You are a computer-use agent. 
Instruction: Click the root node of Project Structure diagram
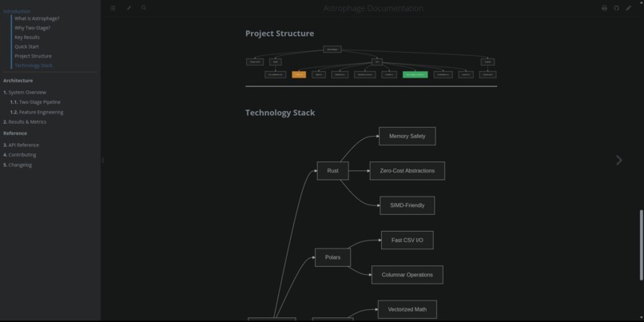click(x=332, y=50)
